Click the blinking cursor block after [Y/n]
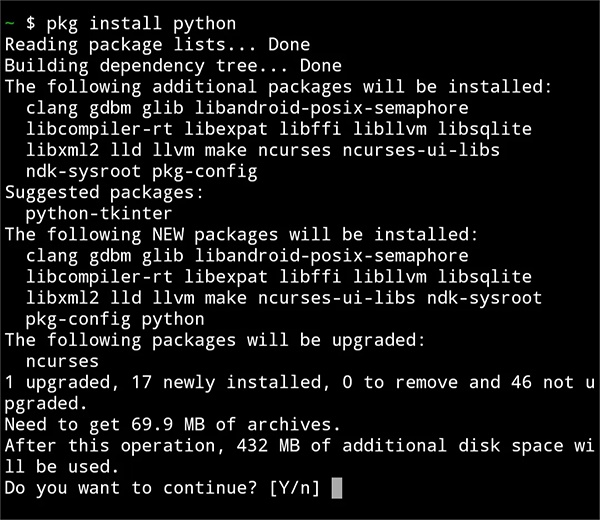The width and height of the screenshot is (600, 520). 337,488
